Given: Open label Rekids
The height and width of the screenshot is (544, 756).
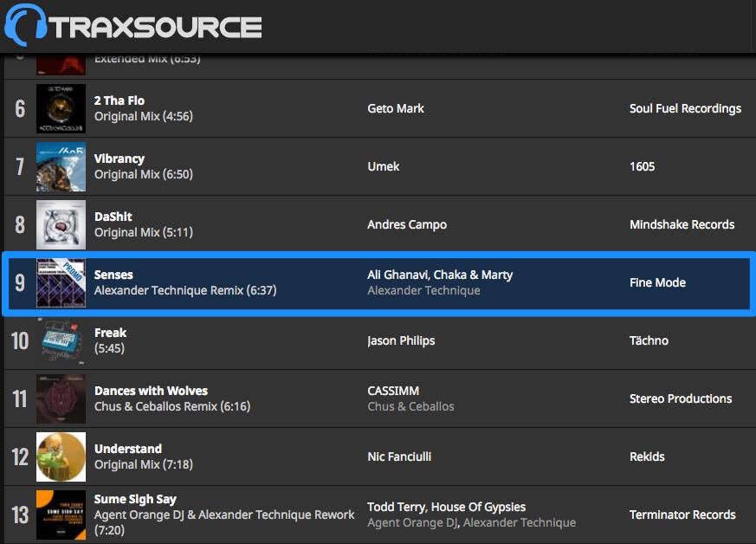Looking at the screenshot, I should pos(647,457).
